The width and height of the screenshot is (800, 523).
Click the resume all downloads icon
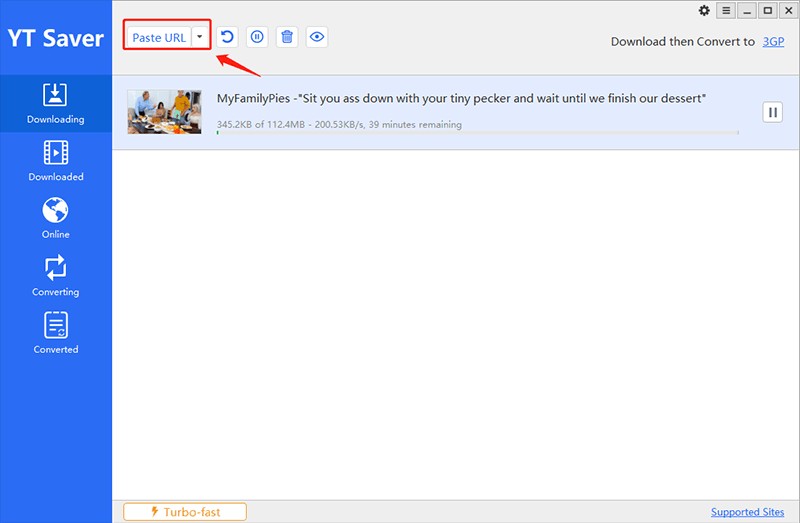(227, 37)
